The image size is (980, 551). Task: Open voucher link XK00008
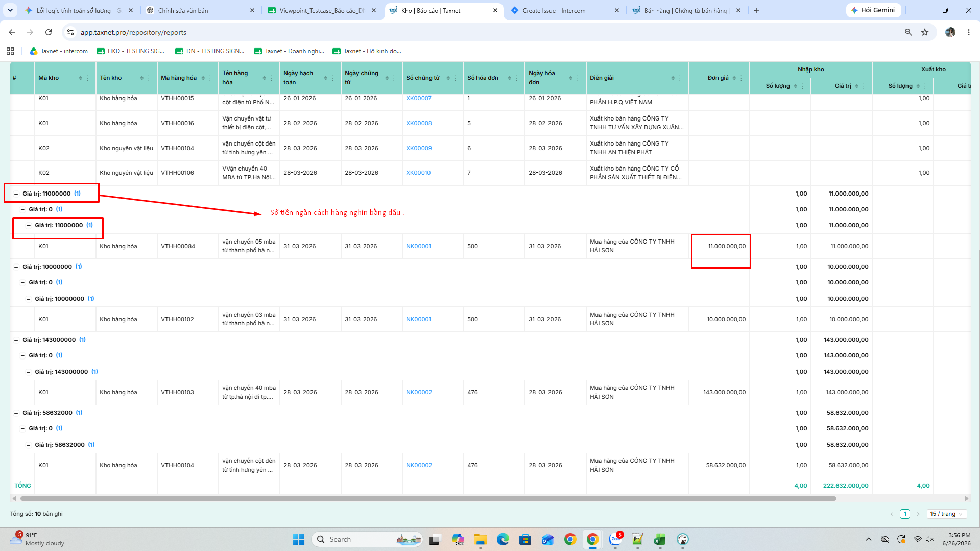tap(419, 124)
